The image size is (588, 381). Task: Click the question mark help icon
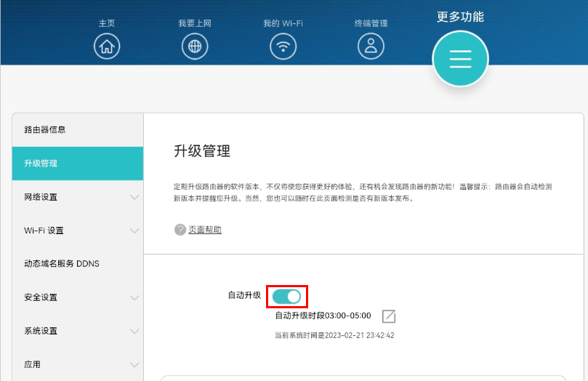180,230
